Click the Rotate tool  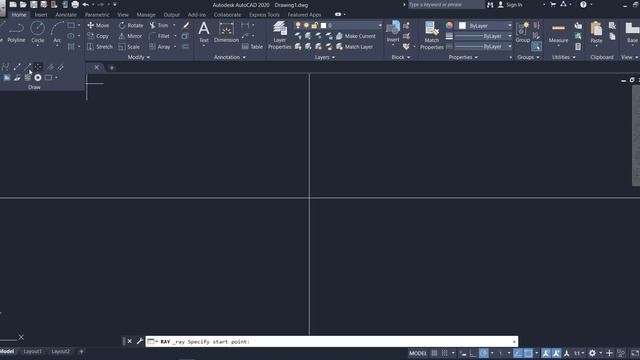pyautogui.click(x=131, y=25)
